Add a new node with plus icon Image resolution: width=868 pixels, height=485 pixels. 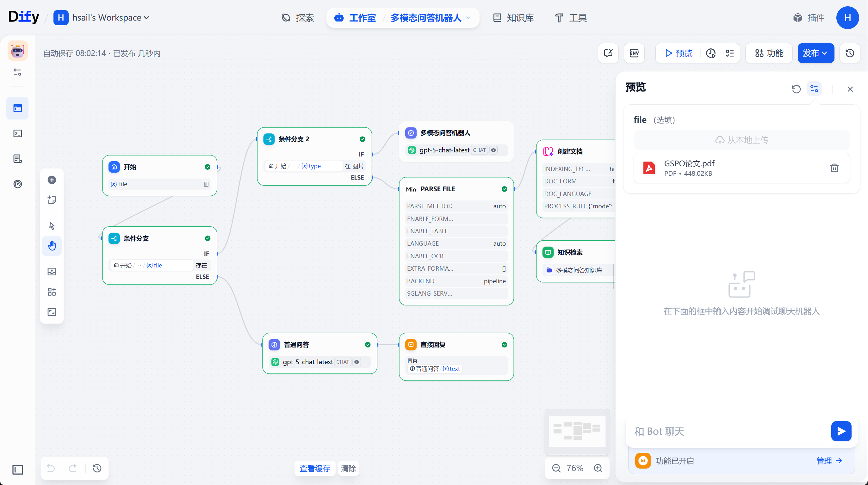52,180
